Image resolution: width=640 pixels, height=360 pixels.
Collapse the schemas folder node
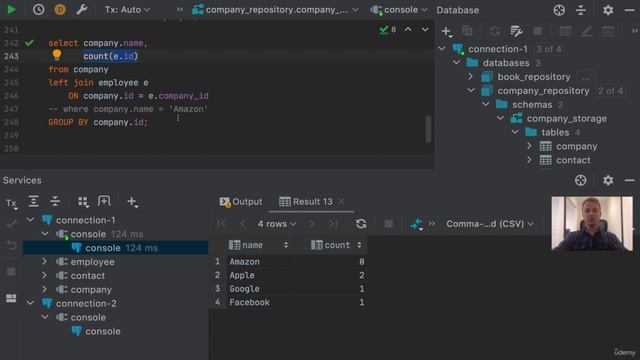pos(486,104)
